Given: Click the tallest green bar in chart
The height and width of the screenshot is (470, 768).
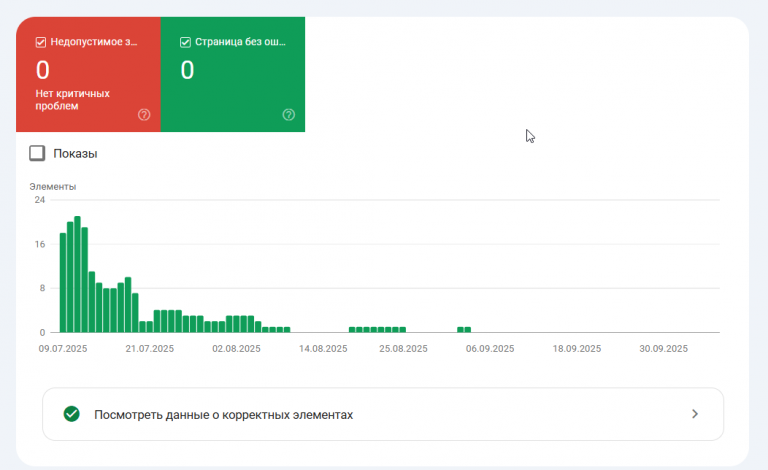Looking at the screenshot, I should coord(77,274).
